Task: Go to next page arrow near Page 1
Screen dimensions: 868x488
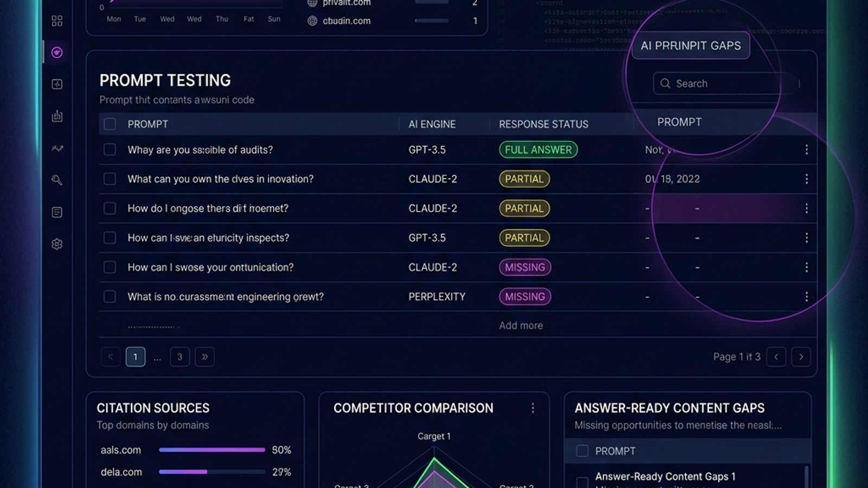Action: pos(801,357)
